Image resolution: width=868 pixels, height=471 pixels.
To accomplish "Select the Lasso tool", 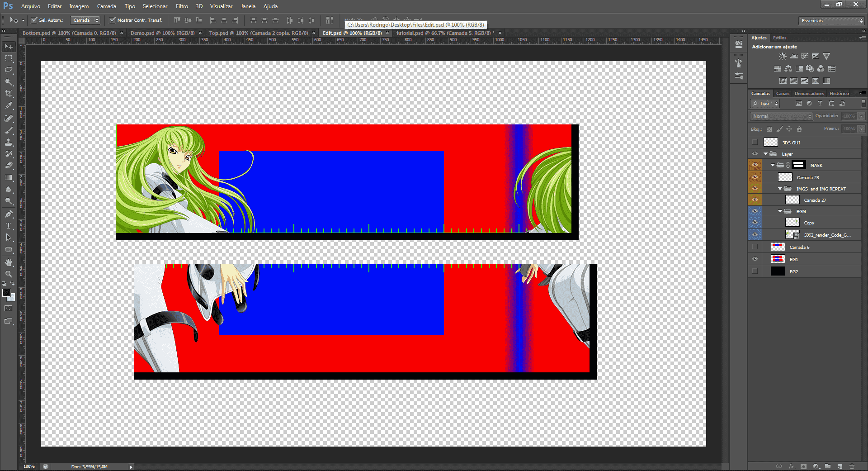I will (x=9, y=70).
